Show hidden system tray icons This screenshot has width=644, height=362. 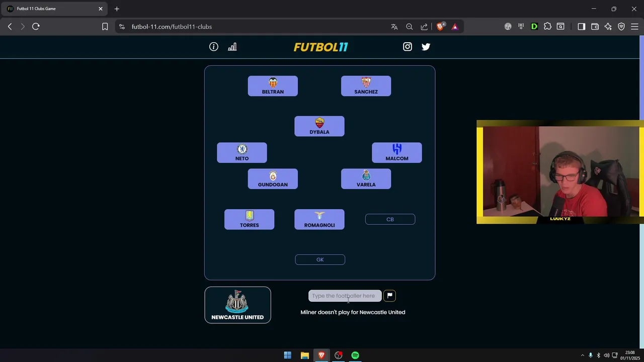(x=583, y=355)
